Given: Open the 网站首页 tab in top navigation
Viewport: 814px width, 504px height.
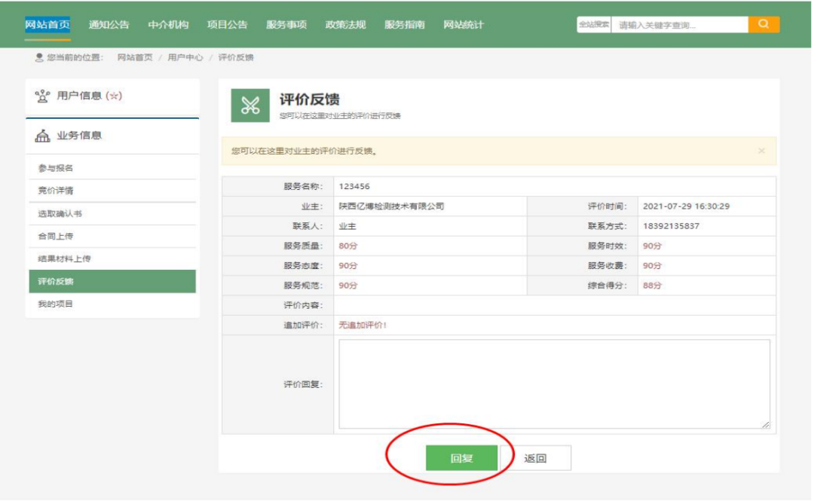Looking at the screenshot, I should tap(47, 24).
